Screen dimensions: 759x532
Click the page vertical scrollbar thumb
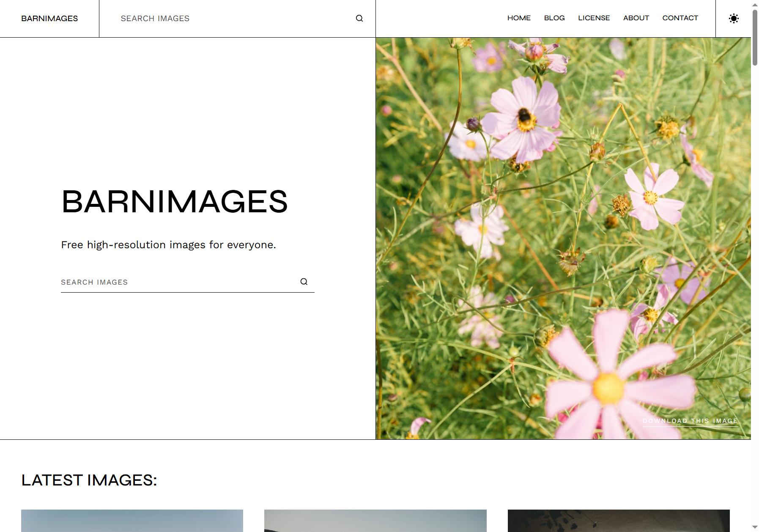pos(755,37)
